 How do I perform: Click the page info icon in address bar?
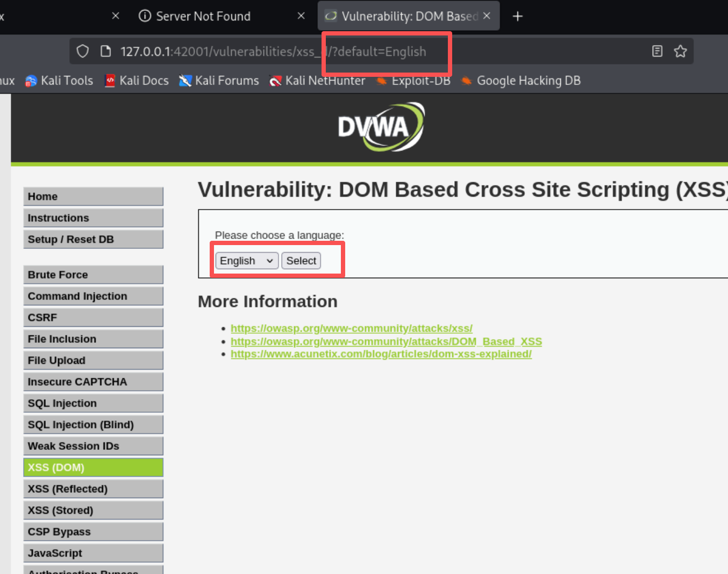106,51
